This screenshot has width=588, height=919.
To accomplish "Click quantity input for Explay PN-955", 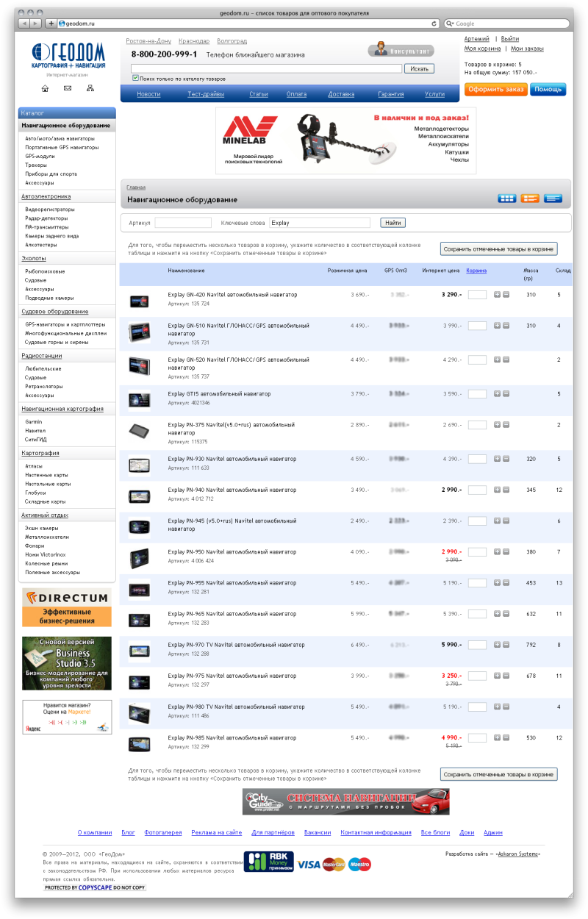I will [477, 583].
